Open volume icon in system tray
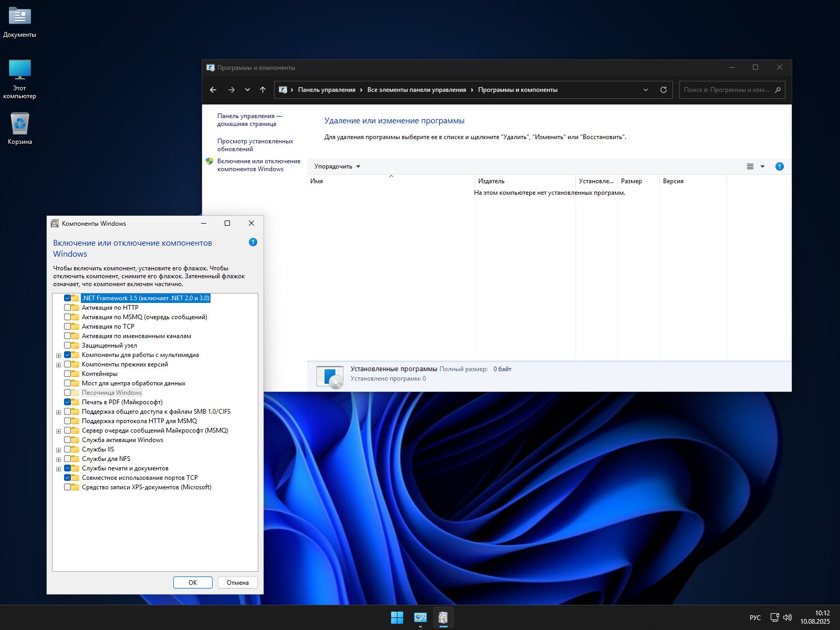 coord(787,617)
